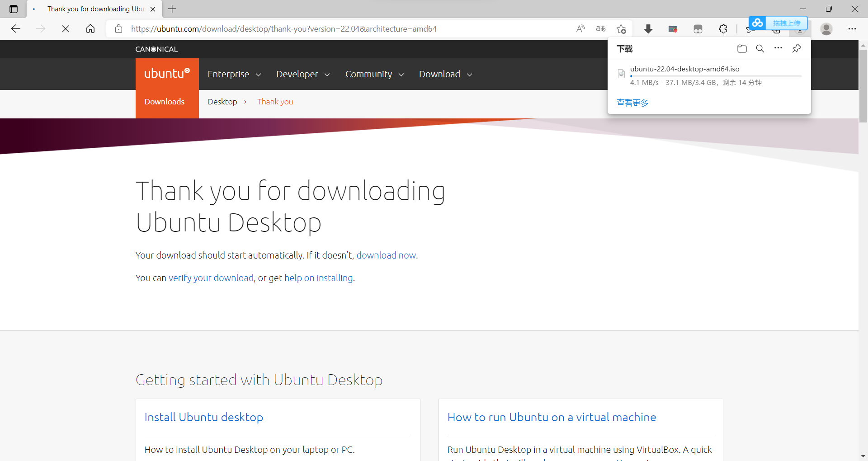Open the red bug code extension

click(673, 29)
